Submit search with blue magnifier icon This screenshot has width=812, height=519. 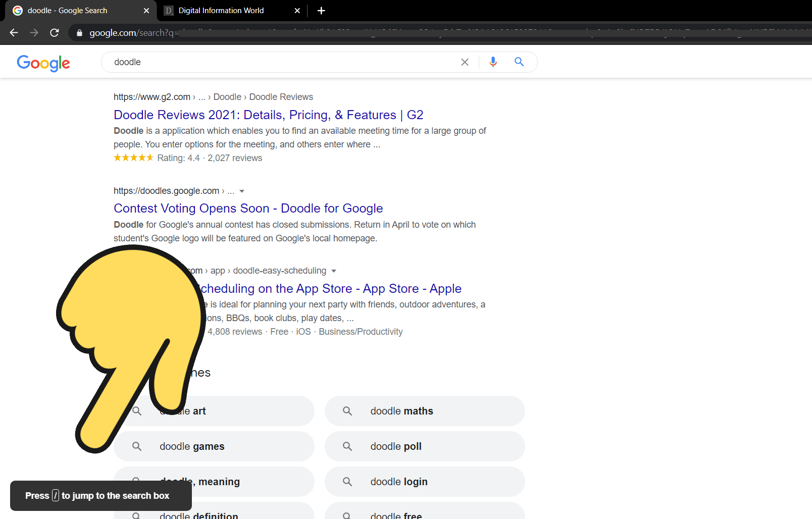(519, 62)
